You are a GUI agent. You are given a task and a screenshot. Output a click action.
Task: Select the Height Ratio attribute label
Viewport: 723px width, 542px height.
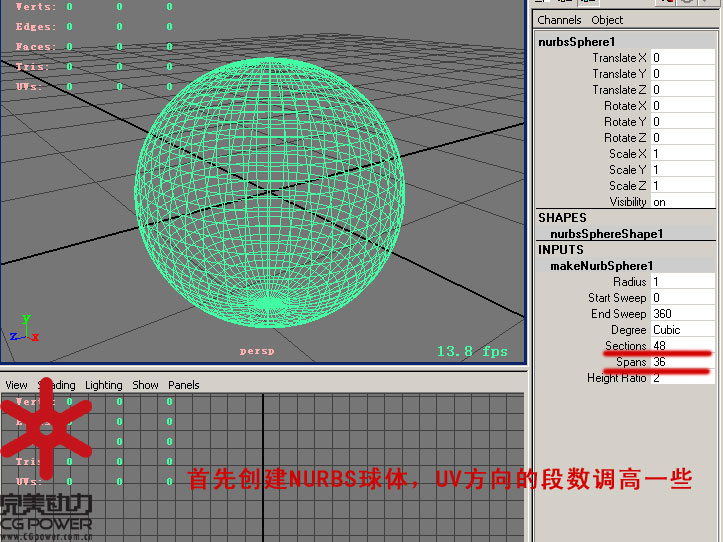pos(616,378)
